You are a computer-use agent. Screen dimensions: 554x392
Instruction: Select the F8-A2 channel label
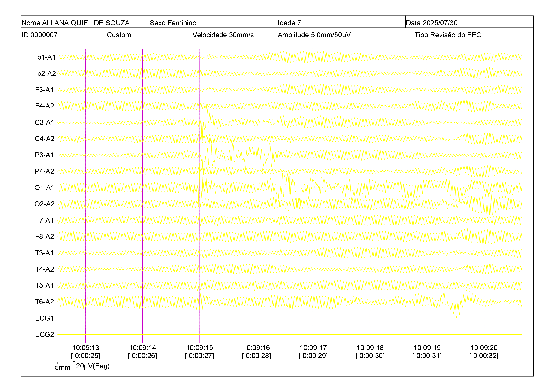coord(45,237)
